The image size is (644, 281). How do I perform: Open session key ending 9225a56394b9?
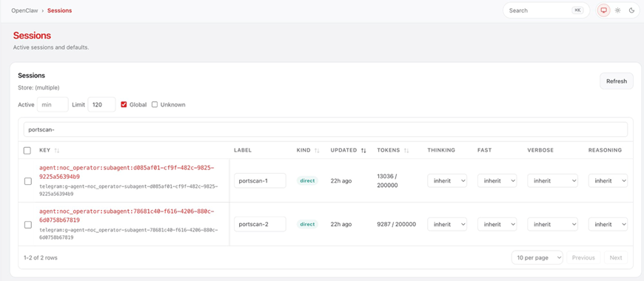tap(127, 172)
